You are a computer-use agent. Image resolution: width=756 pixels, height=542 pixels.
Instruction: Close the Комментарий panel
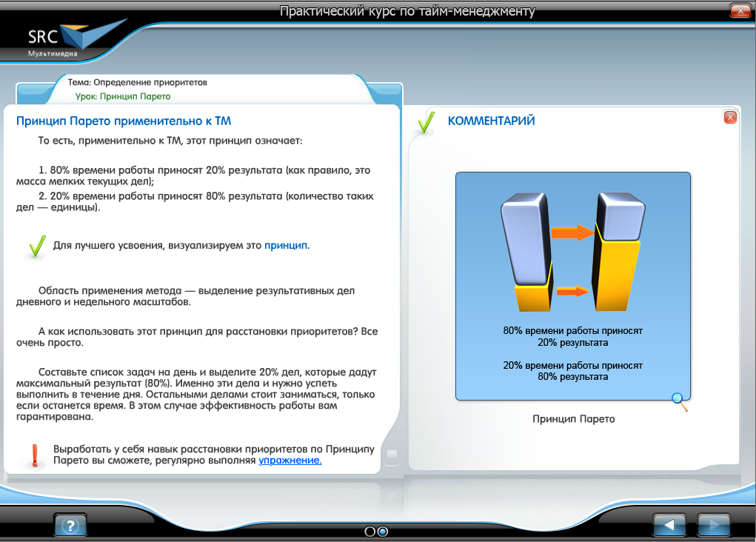pos(730,117)
